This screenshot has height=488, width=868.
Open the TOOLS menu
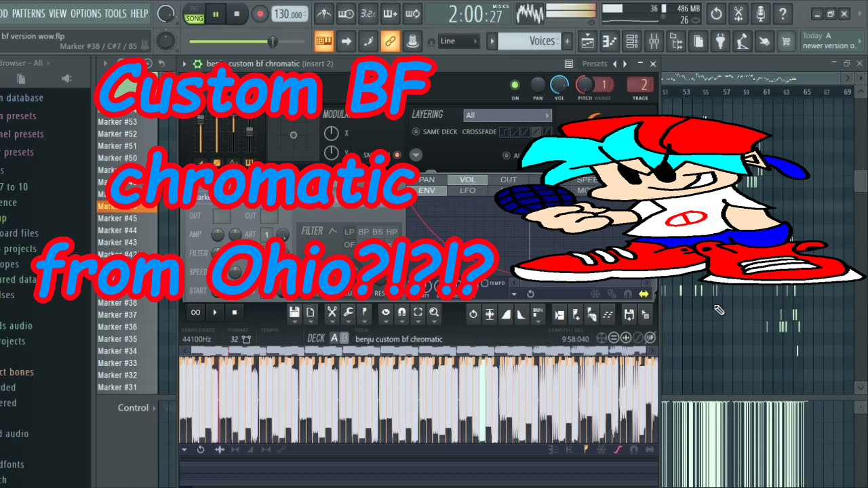(x=115, y=13)
